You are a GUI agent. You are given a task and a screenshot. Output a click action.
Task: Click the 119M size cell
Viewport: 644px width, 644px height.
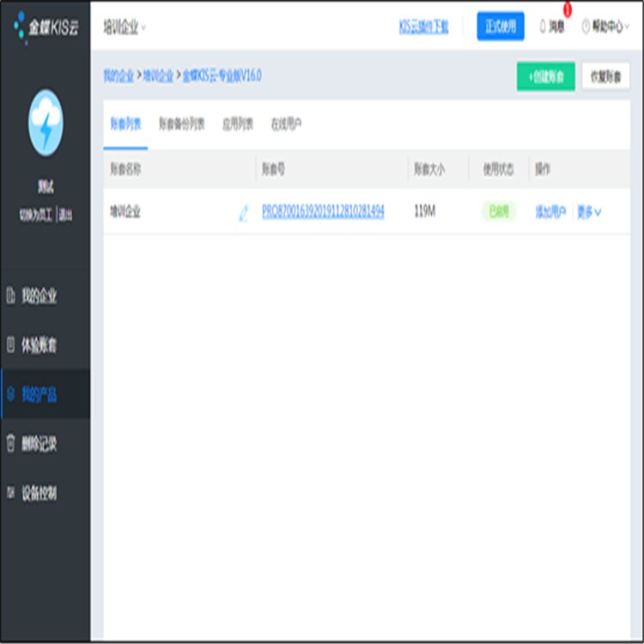tap(425, 211)
